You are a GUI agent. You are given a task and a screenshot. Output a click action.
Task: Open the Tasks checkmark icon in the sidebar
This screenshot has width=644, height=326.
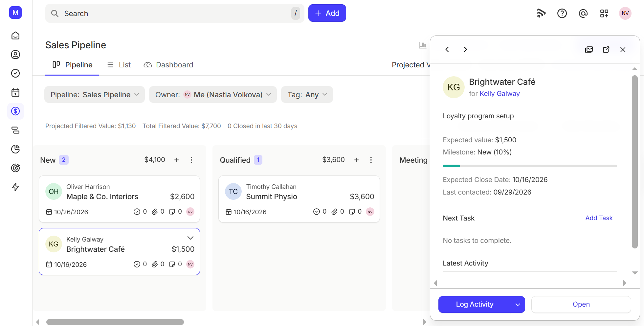click(15, 73)
